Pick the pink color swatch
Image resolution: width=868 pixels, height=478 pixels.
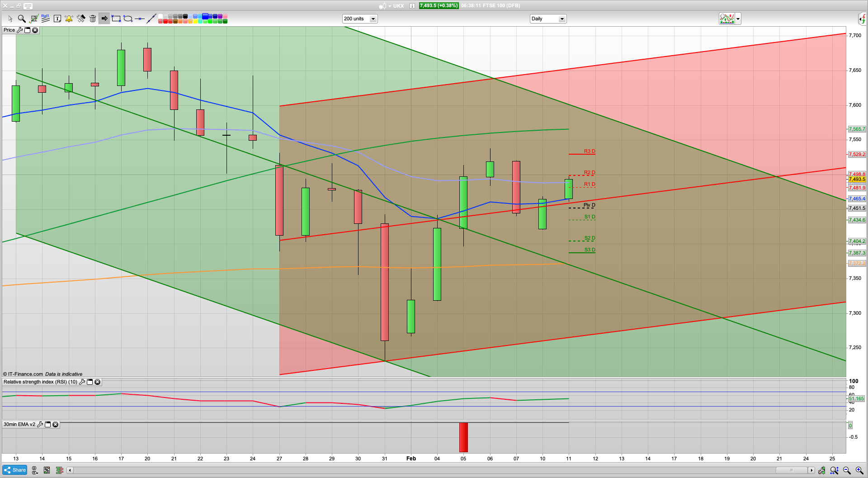(x=225, y=16)
